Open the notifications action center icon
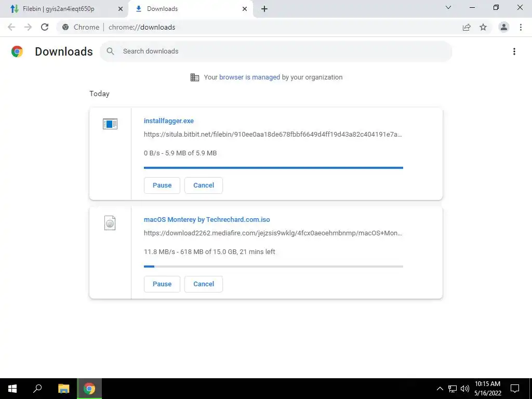 tap(515, 389)
